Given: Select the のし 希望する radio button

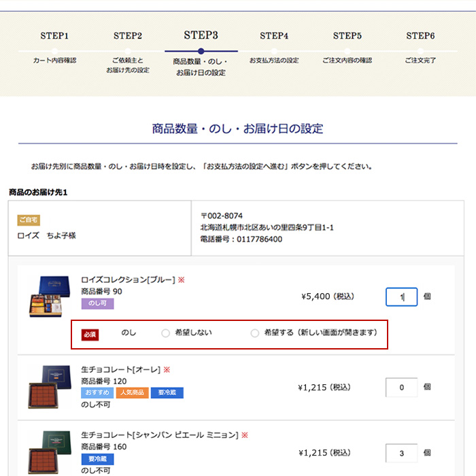Looking at the screenshot, I should [x=255, y=333].
